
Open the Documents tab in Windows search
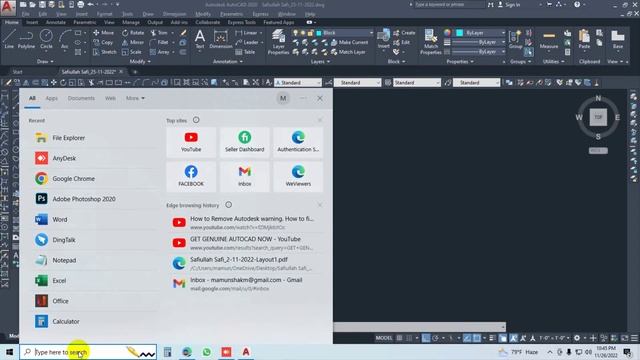[81, 98]
